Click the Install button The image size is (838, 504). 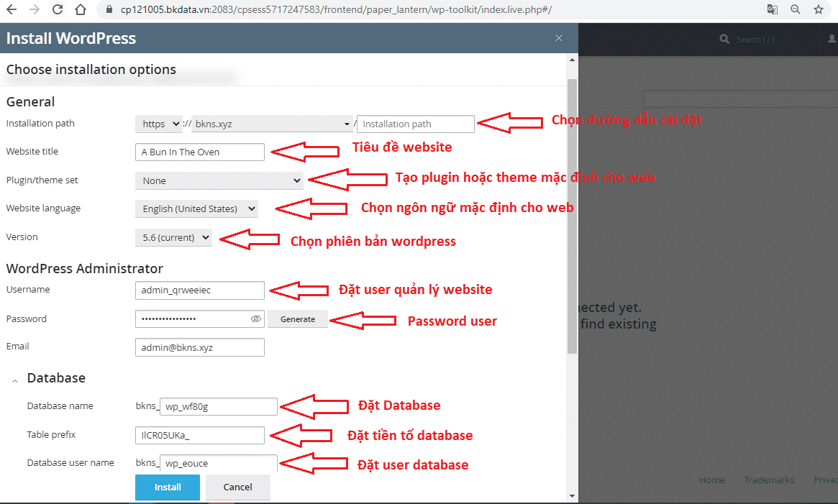point(168,487)
